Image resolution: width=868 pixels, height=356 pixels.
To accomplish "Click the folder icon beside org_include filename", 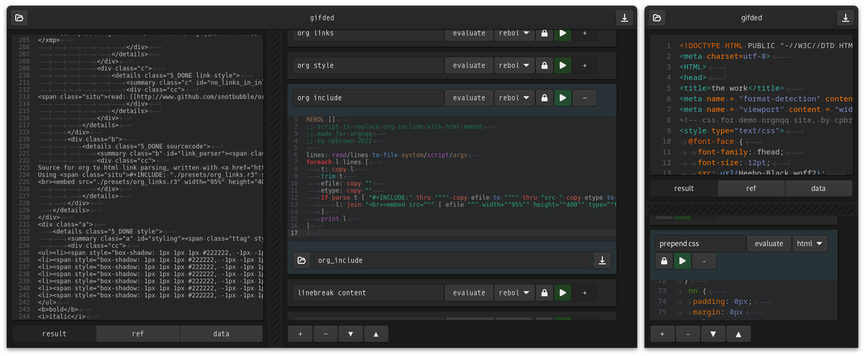I will tap(302, 260).
